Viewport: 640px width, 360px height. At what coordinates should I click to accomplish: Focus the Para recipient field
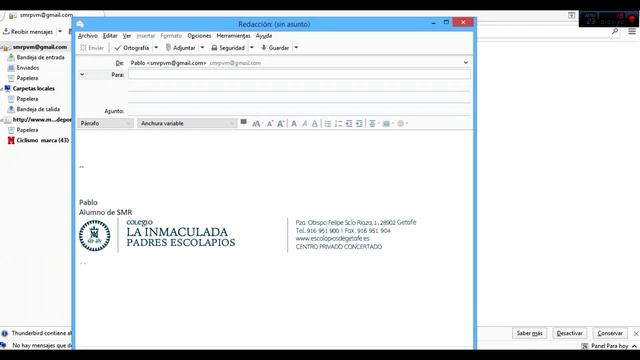[299, 74]
